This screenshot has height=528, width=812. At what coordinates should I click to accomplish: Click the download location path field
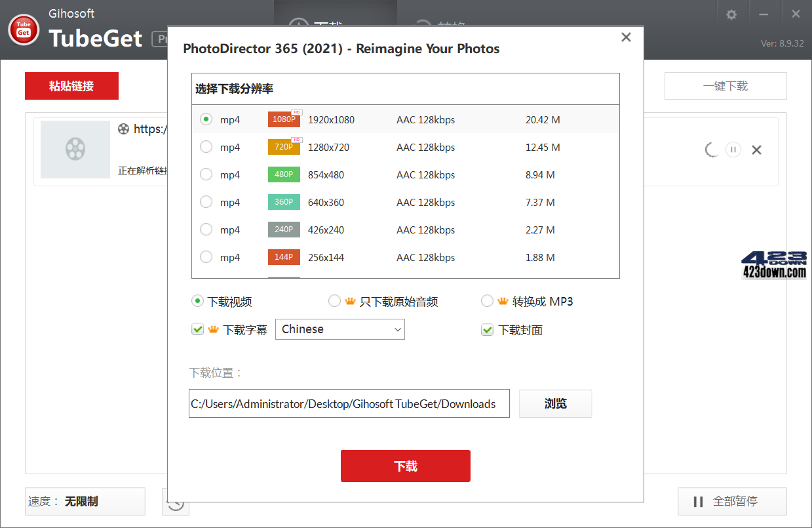pos(349,403)
